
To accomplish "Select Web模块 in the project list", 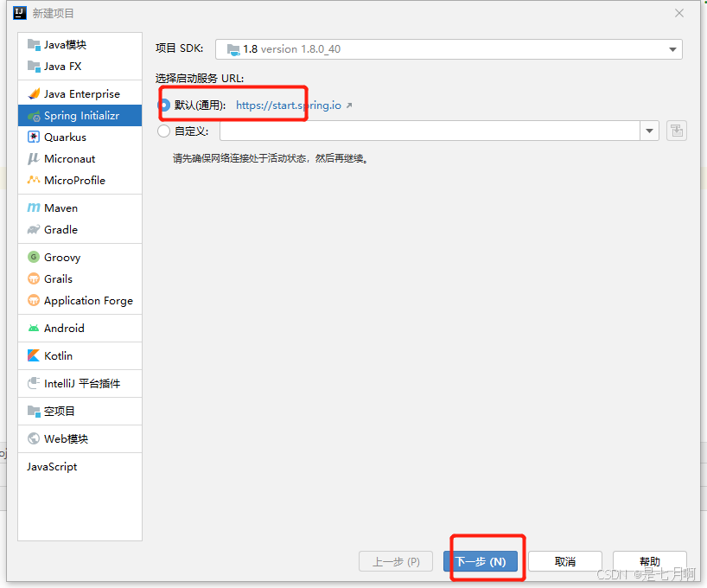I will pyautogui.click(x=80, y=438).
